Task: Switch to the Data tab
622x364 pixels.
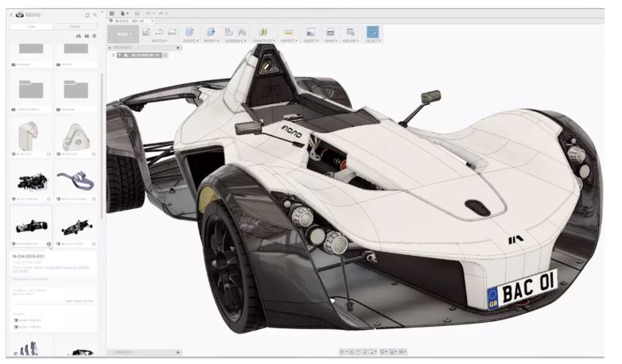Action: [31, 26]
